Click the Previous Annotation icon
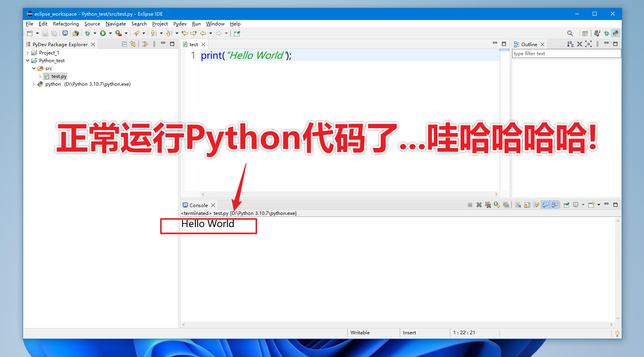This screenshot has width=644, height=357. pos(169,34)
